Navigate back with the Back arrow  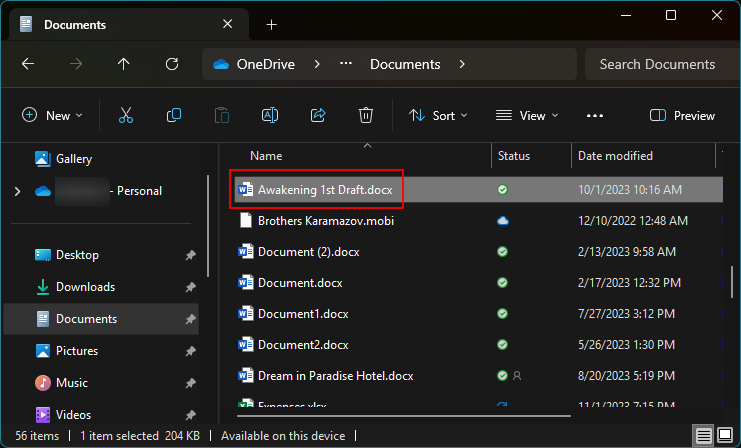pyautogui.click(x=28, y=64)
